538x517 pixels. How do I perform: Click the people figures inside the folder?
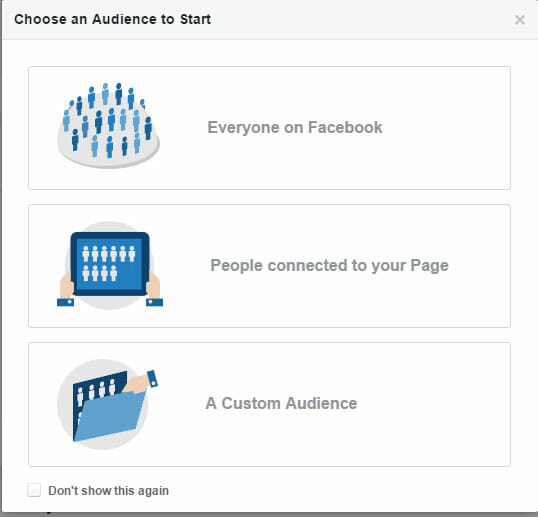coord(96,391)
